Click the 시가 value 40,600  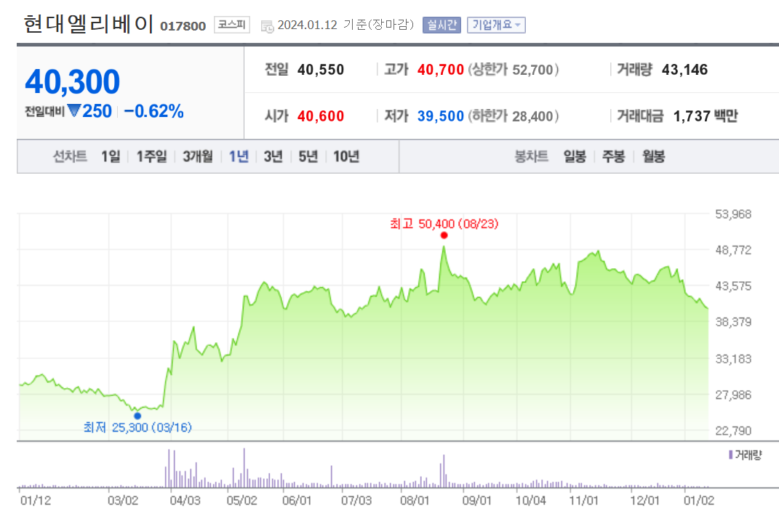pyautogui.click(x=321, y=116)
